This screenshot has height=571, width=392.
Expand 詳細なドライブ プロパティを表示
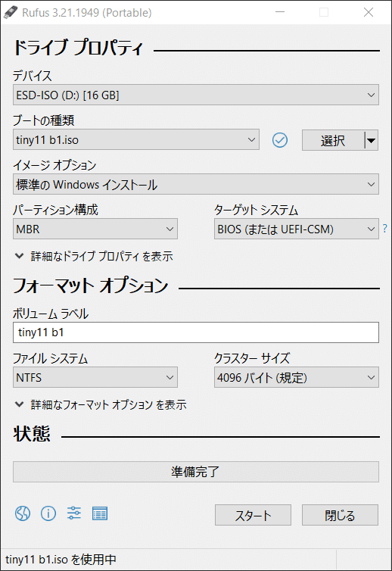point(94,257)
